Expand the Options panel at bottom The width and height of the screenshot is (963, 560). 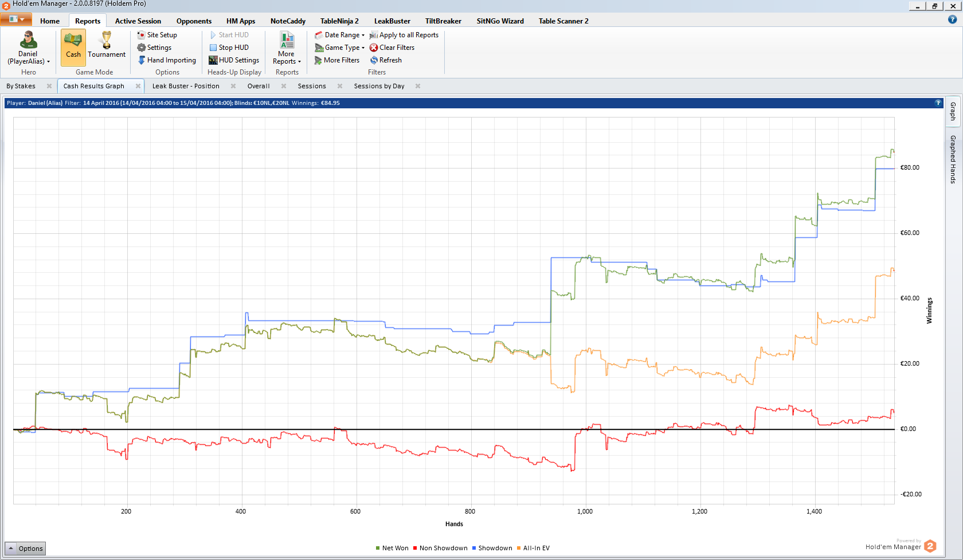(25, 549)
